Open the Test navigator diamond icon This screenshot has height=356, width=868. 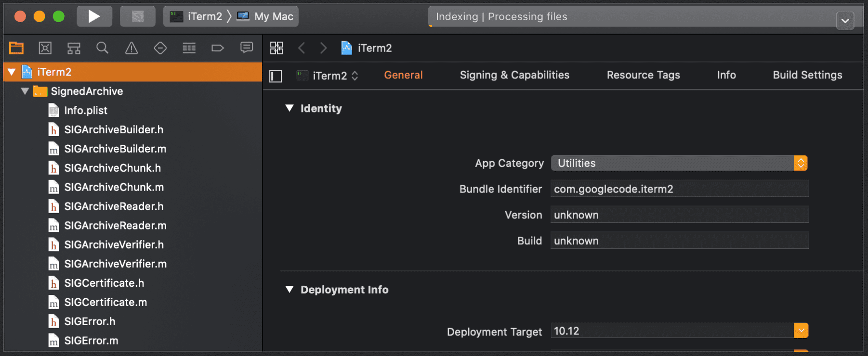click(160, 48)
